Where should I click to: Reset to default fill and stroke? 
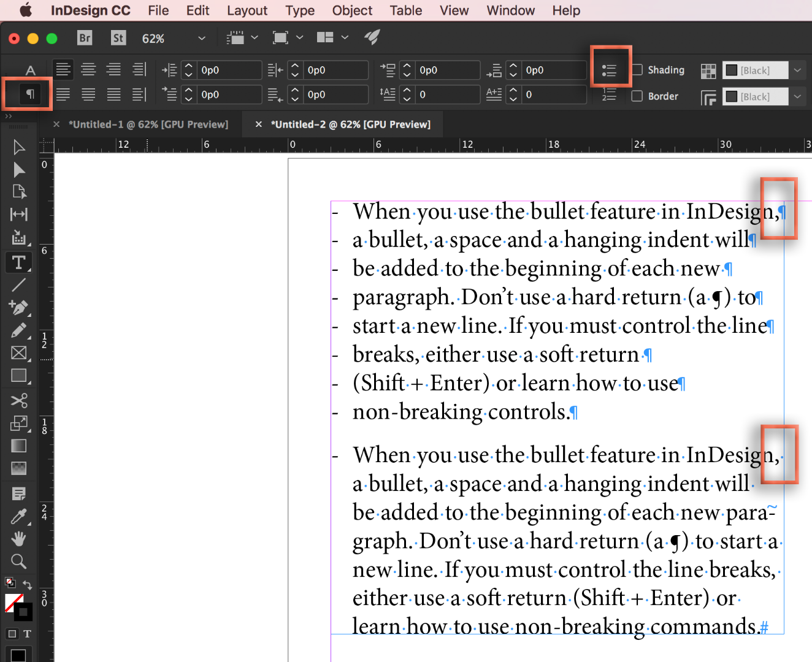click(10, 582)
